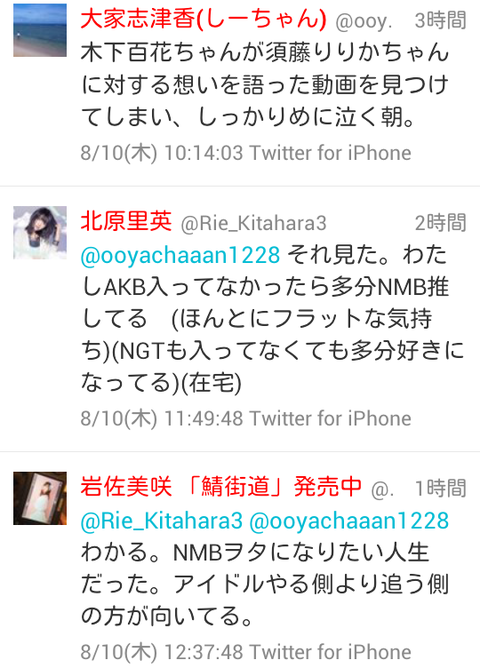
Task: Tap the truncated @ooy. handle in first tweet
Action: point(363,21)
